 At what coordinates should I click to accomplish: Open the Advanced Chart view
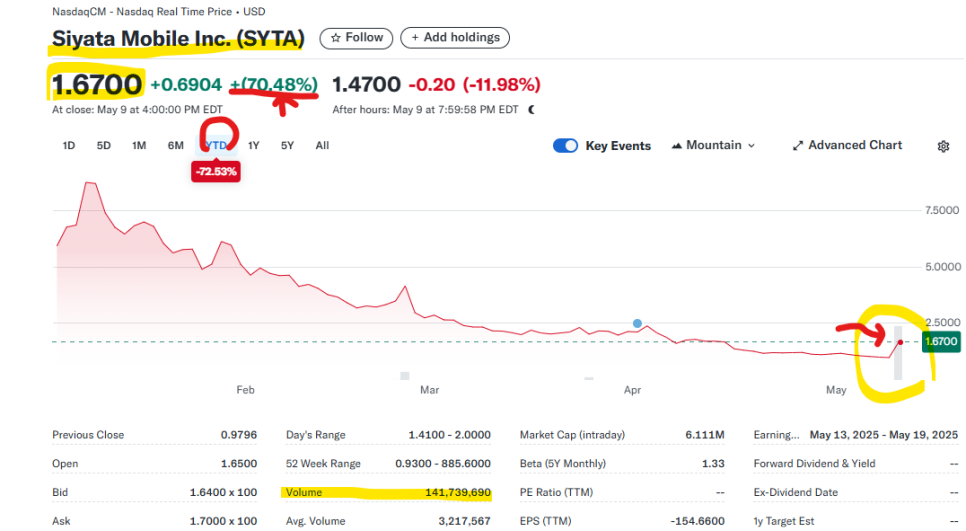click(847, 145)
